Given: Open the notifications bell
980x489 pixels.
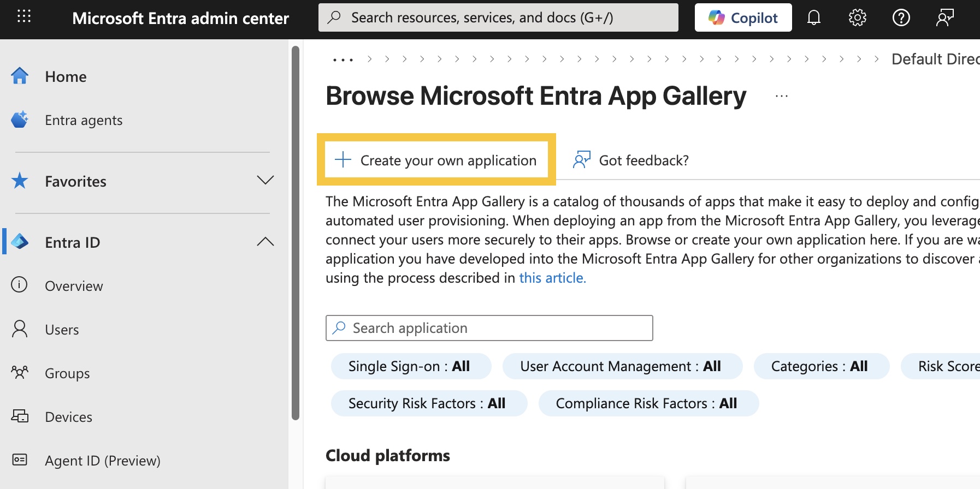Looking at the screenshot, I should [813, 18].
